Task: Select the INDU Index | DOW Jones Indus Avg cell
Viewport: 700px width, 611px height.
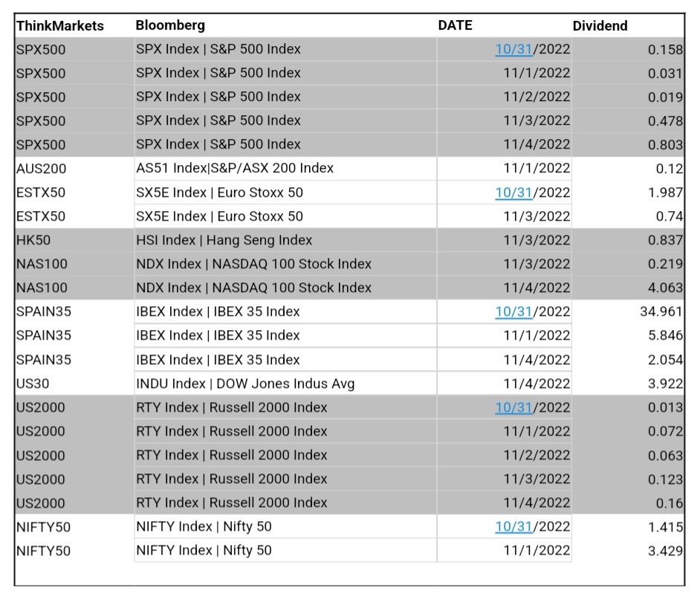Action: [x=245, y=384]
